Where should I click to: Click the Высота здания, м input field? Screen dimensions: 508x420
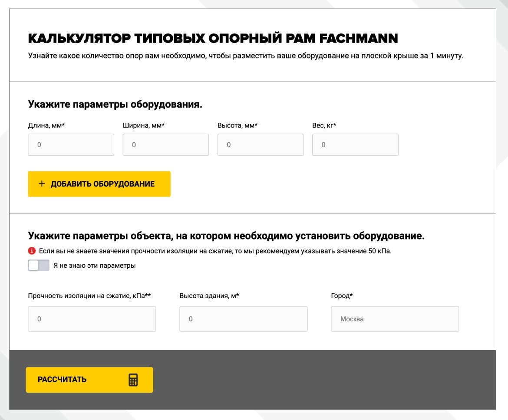243,319
